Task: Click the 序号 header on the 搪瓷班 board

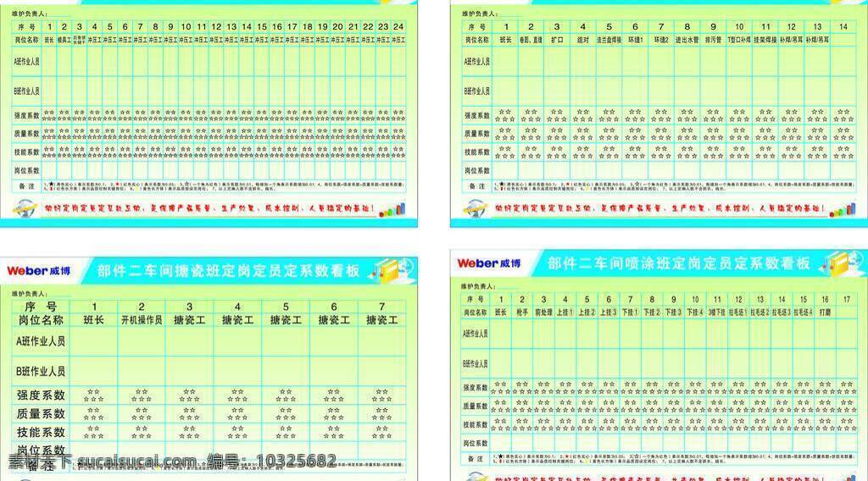Action: pos(41,307)
